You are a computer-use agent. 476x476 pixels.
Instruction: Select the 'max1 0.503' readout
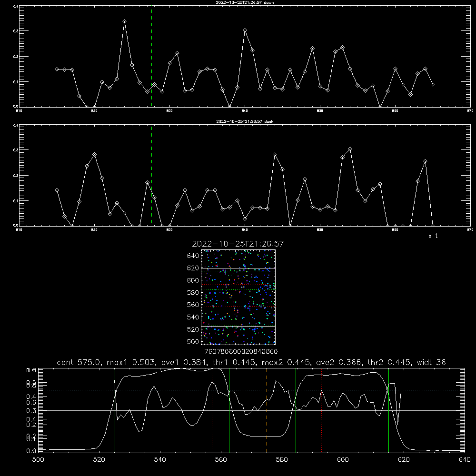coord(131,362)
